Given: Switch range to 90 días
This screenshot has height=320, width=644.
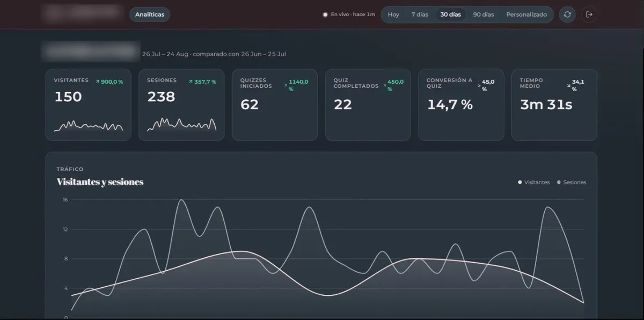Looking at the screenshot, I should click(x=484, y=14).
